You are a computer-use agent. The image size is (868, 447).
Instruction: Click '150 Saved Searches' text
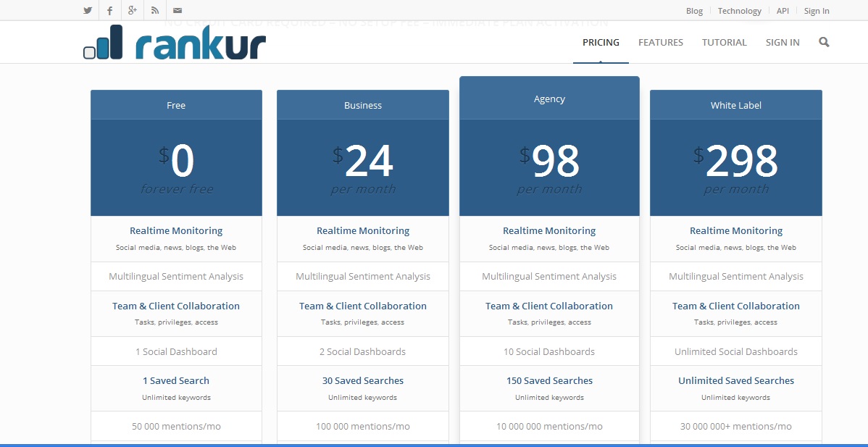coord(549,380)
